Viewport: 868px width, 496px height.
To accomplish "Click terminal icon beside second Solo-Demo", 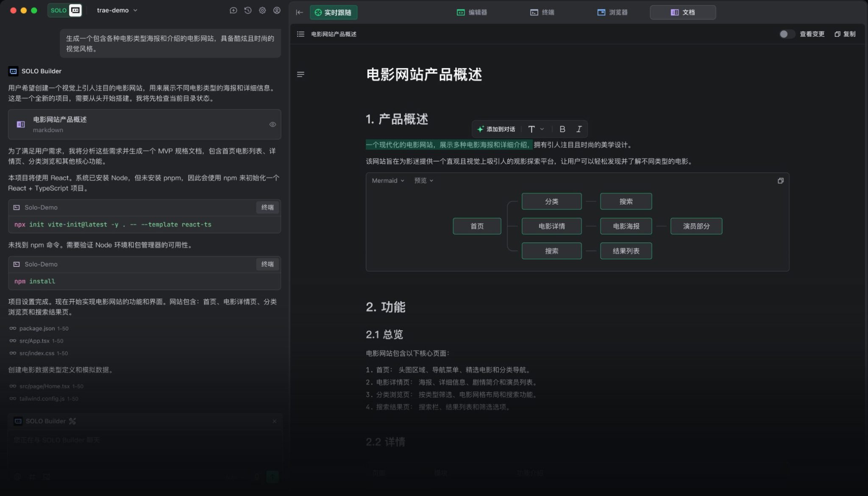I will (17, 264).
